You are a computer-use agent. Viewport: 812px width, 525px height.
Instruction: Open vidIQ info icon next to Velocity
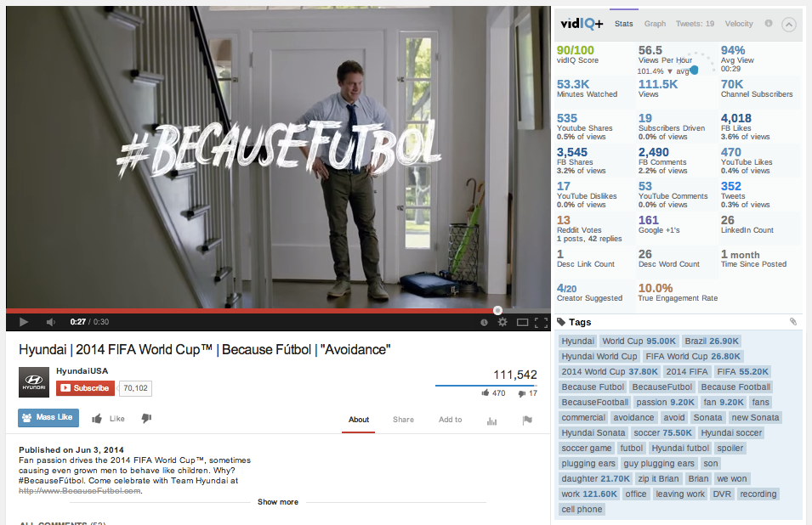pyautogui.click(x=769, y=23)
